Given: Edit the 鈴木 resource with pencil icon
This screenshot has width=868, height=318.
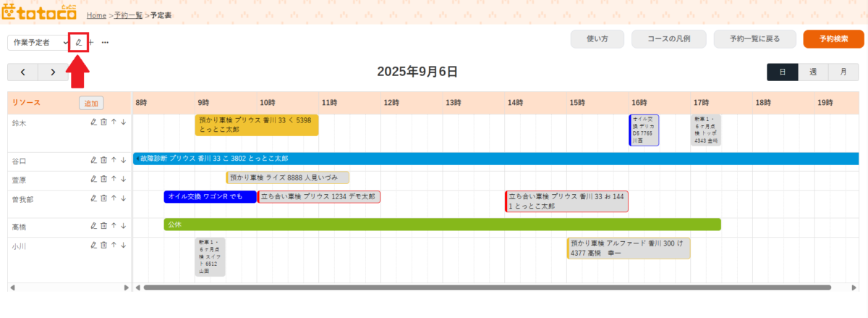Looking at the screenshot, I should (93, 122).
